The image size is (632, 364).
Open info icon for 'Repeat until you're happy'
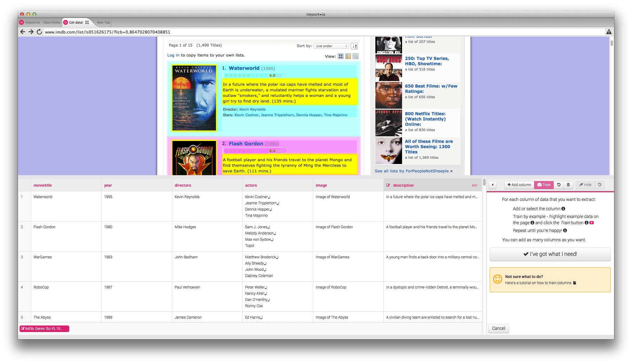[565, 230]
